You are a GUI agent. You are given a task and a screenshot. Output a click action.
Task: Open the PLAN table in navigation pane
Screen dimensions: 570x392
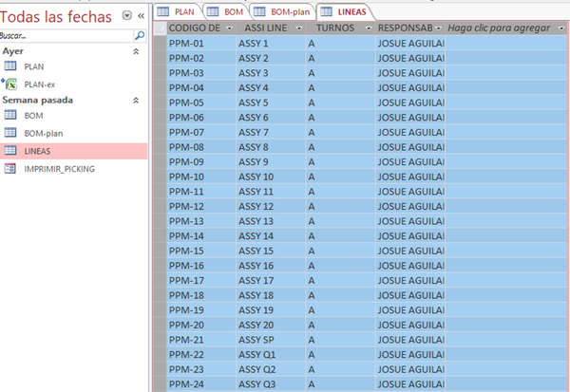(33, 66)
